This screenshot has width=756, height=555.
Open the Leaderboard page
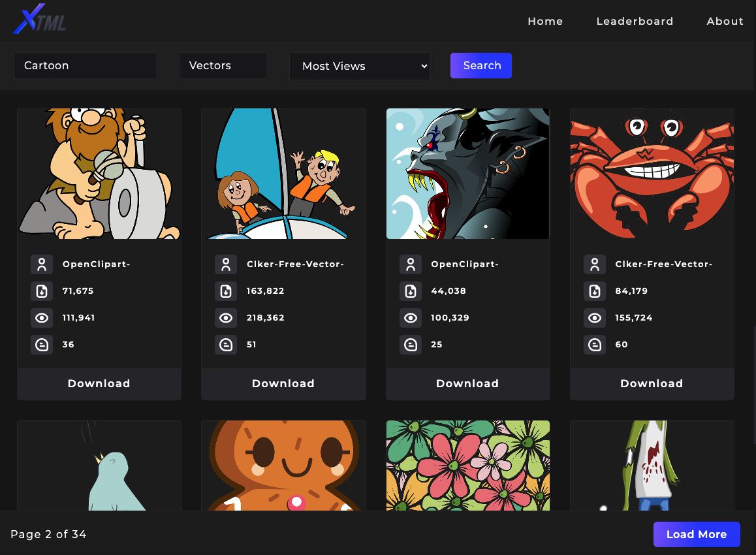click(635, 21)
